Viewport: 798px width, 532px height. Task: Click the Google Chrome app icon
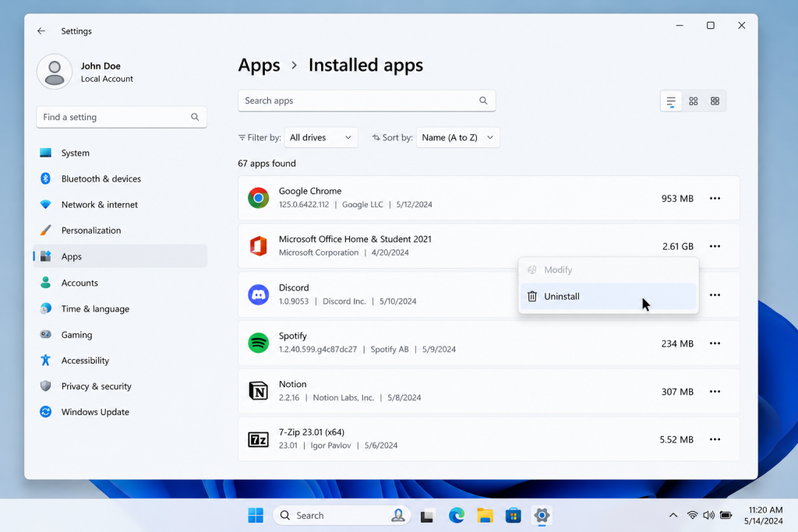(x=259, y=198)
